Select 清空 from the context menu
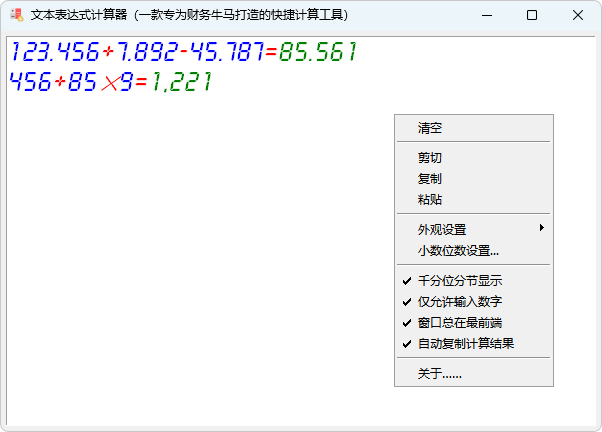 (474, 128)
